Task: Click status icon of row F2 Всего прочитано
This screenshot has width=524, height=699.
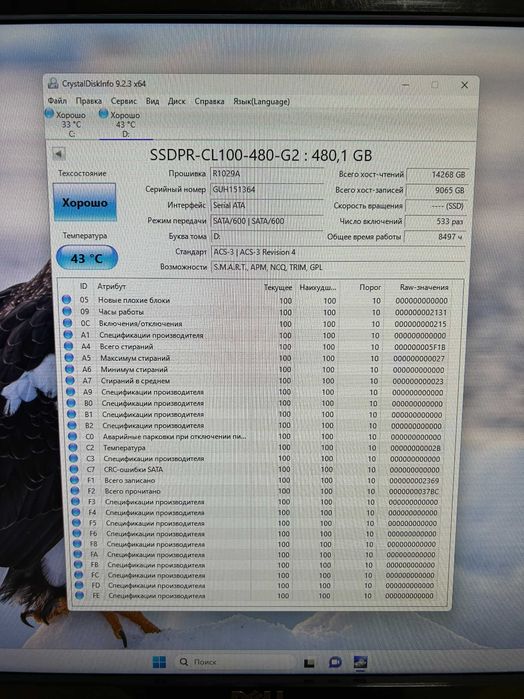Action: 75,491
